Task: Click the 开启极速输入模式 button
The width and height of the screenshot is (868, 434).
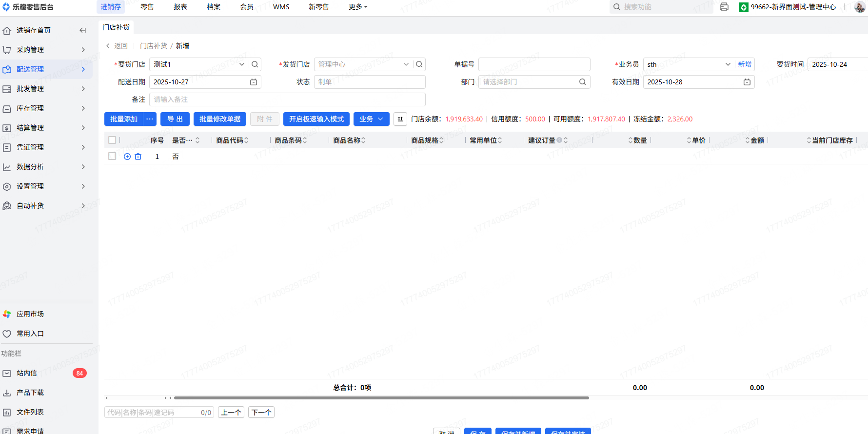Action: pyautogui.click(x=316, y=119)
